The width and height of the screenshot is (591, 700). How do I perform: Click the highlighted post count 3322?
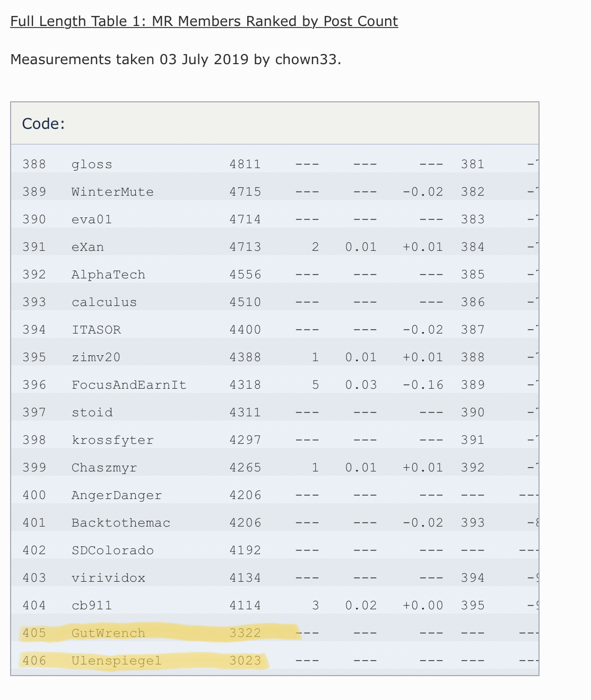point(245,633)
